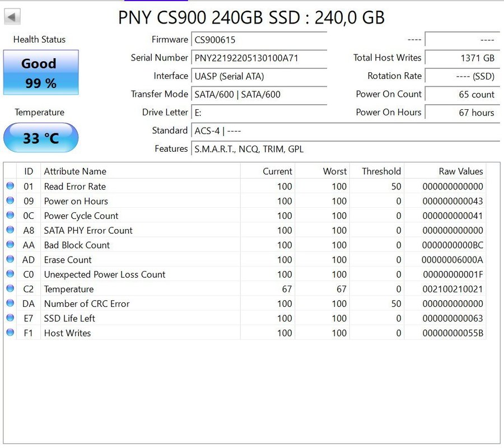Click the Features field with S.M.A.R.T., NCQ
Viewport: 504px width, 448px height.
point(346,149)
